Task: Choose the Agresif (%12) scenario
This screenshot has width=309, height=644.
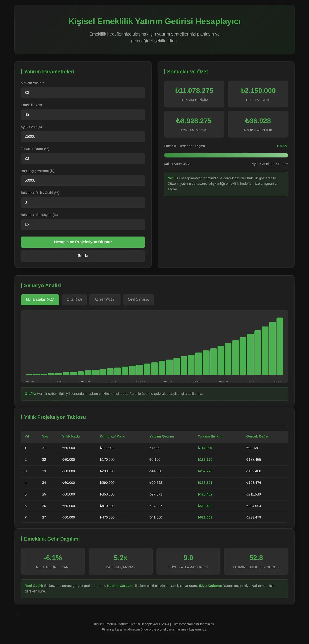Action: click(105, 300)
